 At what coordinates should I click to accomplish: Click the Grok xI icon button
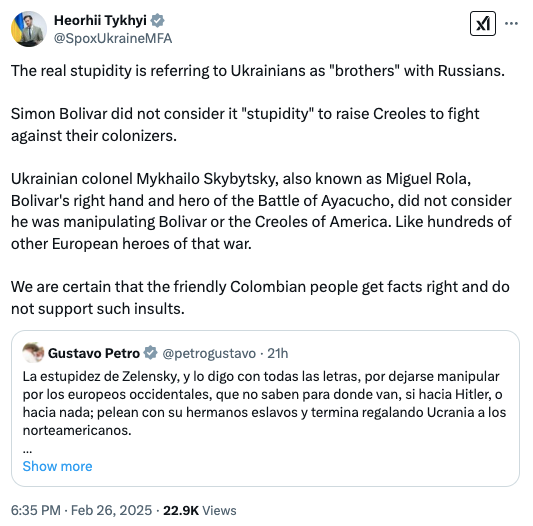483,24
